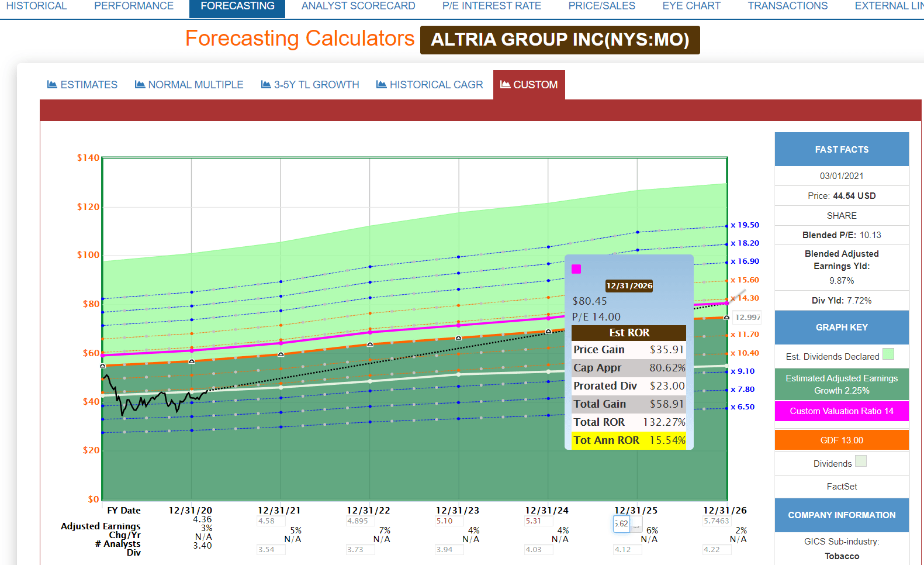Click the Total ROR 132.27% tooltip row
924x565 pixels.
point(629,422)
